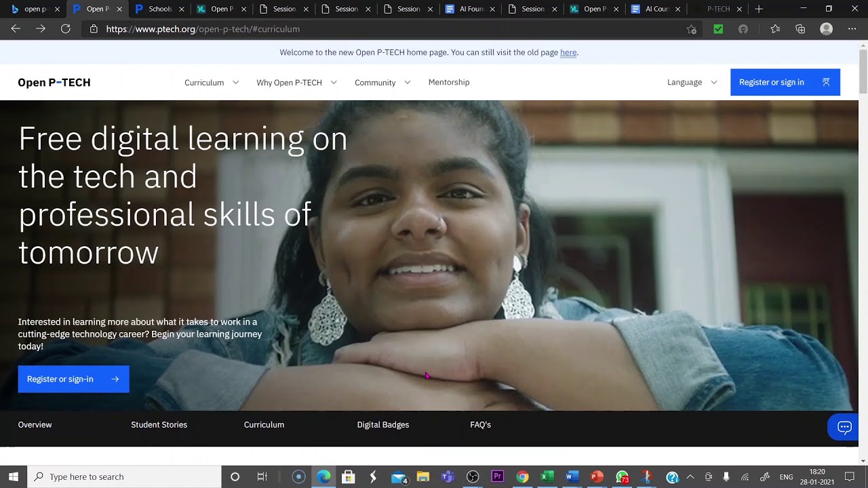Show hidden system tray icons
This screenshot has width=868, height=488.
[690, 476]
